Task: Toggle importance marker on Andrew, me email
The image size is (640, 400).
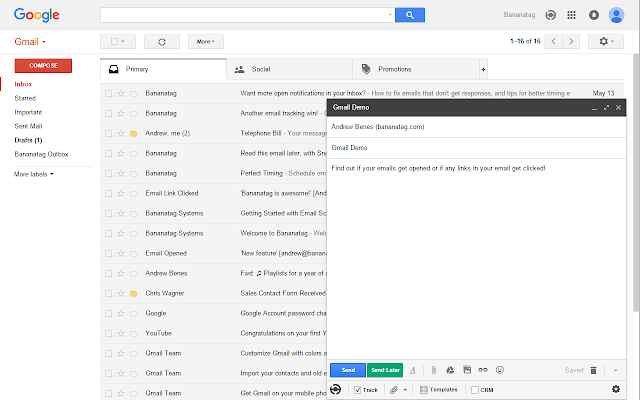Action: (x=133, y=133)
